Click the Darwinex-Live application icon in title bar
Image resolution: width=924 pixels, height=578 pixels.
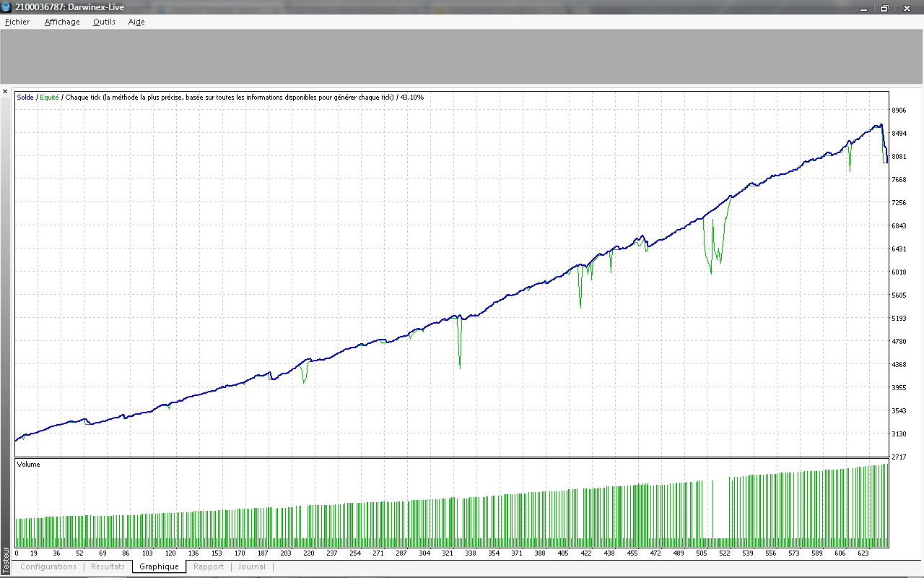pos(6,7)
